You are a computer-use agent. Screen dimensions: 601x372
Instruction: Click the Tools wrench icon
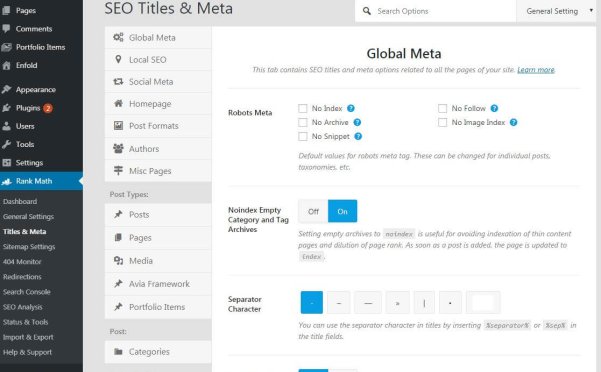pos(7,144)
